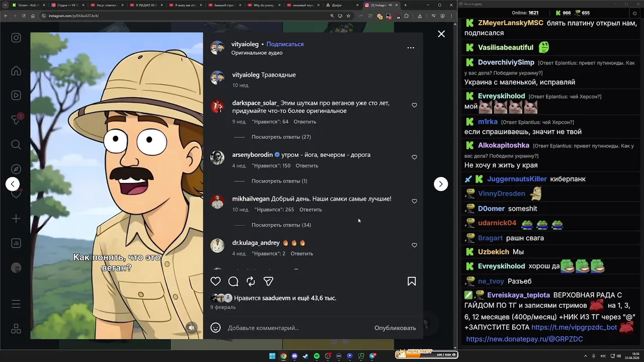Switch to the Why do young browser tab
The image size is (644, 362).
point(263,5)
